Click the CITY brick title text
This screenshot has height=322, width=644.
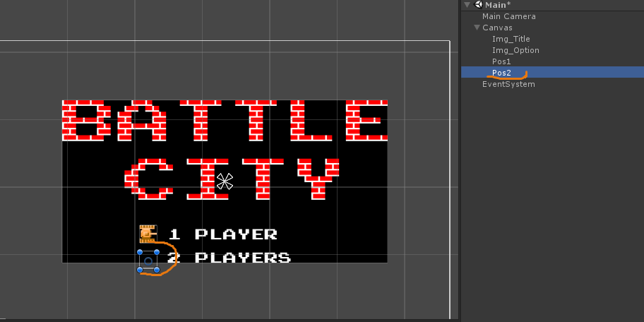pos(232,179)
